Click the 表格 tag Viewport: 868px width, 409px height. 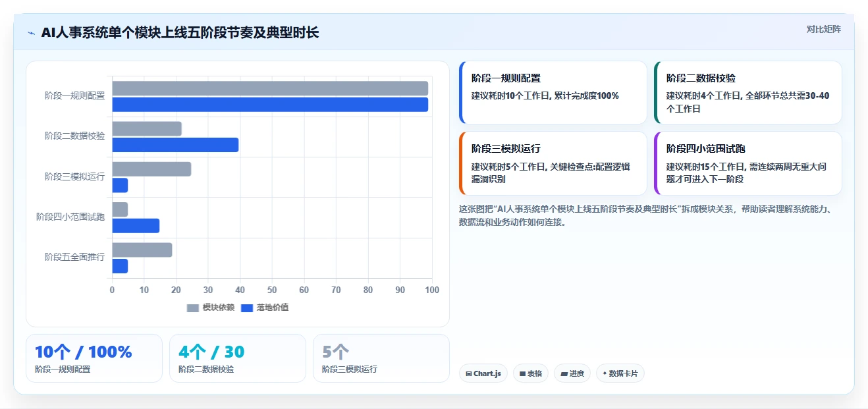(531, 373)
